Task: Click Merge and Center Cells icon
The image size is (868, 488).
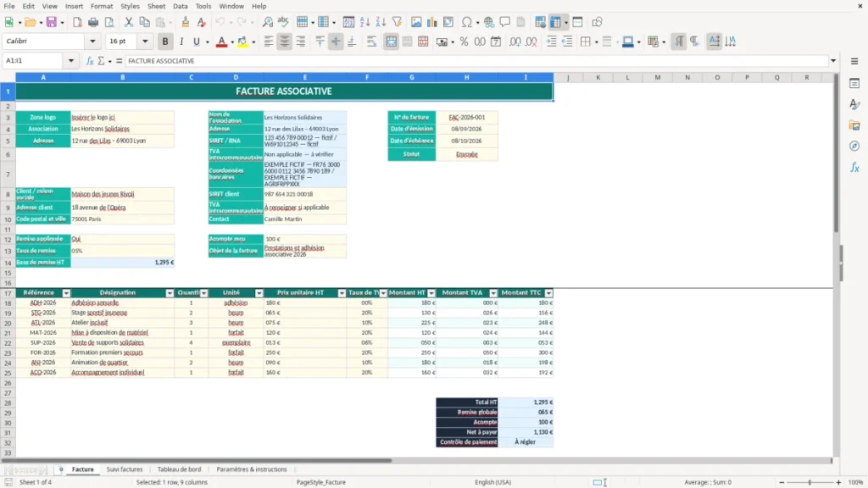Action: pos(391,42)
